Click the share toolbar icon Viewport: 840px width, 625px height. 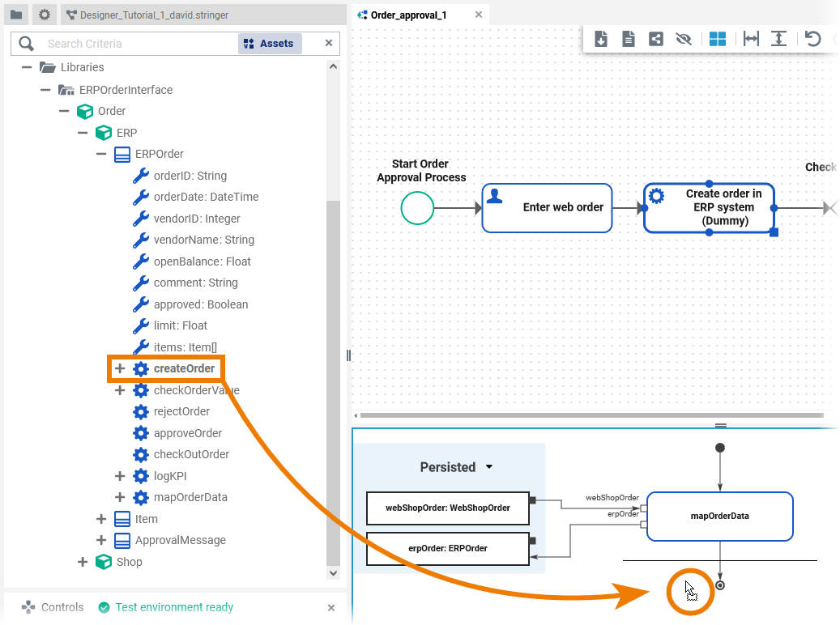point(656,39)
